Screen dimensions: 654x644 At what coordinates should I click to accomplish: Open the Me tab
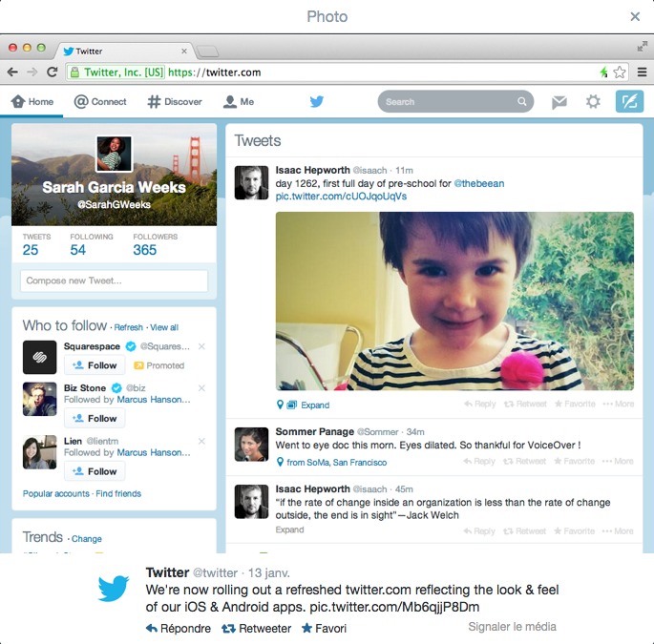(239, 102)
